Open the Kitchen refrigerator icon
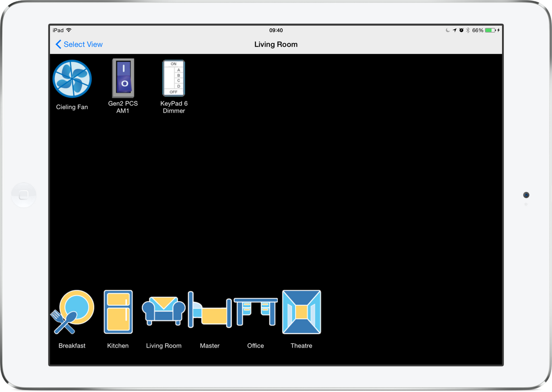Viewport: 552px width, 392px height. point(117,311)
